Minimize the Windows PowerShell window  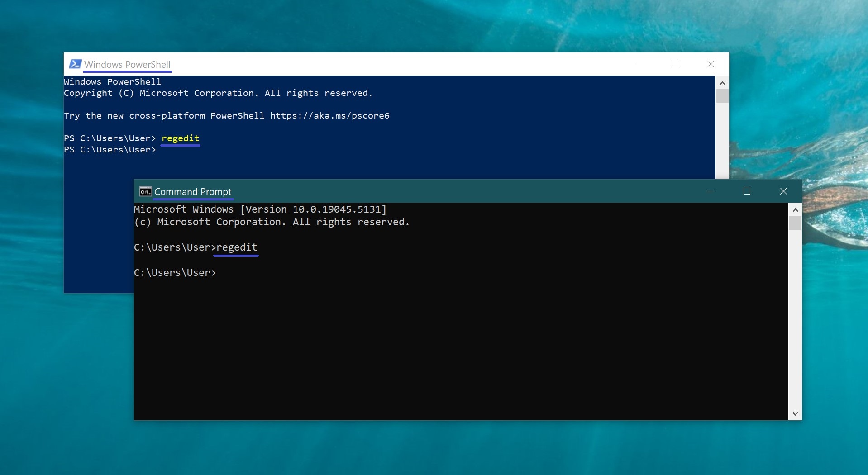(637, 64)
